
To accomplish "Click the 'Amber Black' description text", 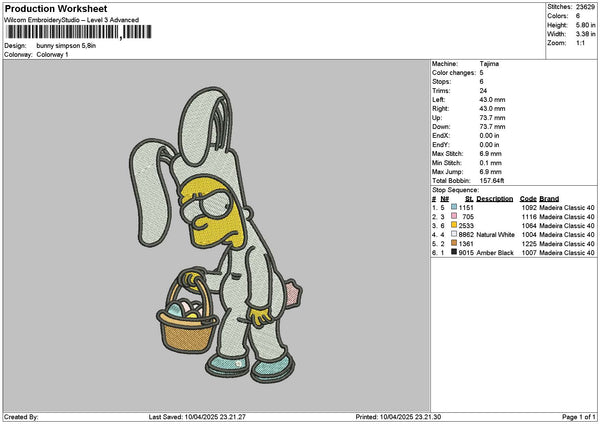I will (x=495, y=253).
